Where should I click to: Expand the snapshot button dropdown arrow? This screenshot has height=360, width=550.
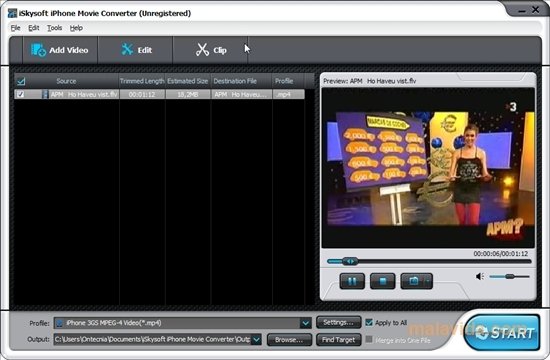pyautogui.click(x=428, y=281)
